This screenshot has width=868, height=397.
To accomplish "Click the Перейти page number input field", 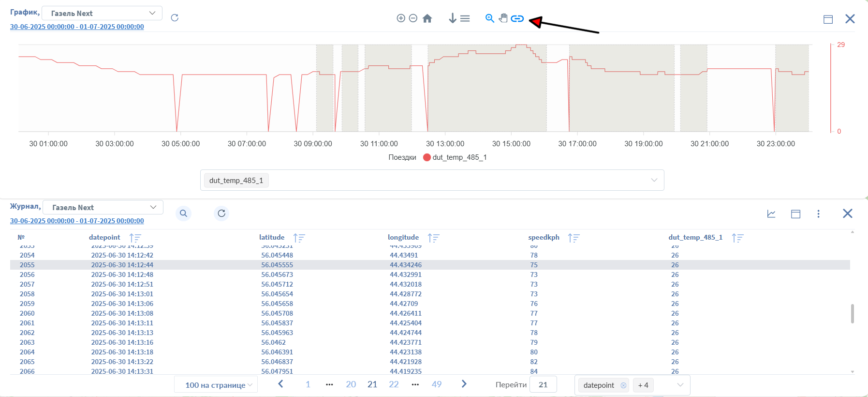I will click(543, 384).
